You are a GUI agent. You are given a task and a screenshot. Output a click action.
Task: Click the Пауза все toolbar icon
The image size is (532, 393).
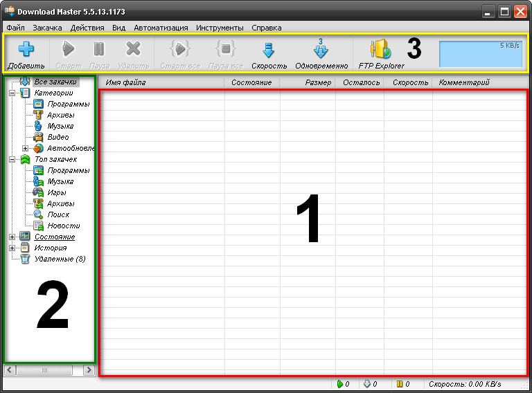(226, 49)
